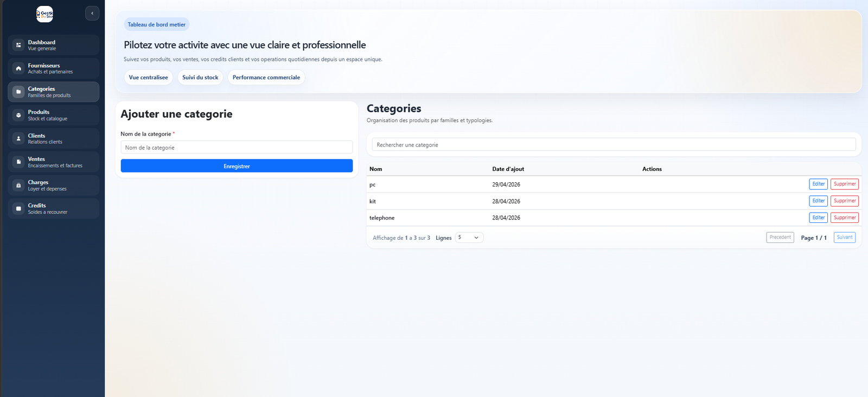
Task: Click the Performance commerciale chip
Action: coord(266,78)
